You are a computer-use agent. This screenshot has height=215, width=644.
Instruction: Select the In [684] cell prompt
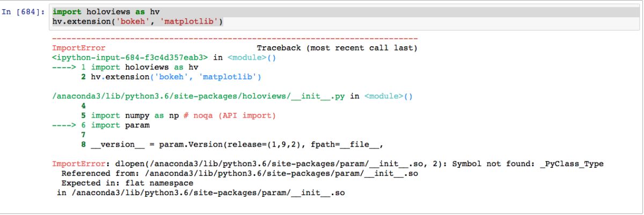(x=23, y=12)
